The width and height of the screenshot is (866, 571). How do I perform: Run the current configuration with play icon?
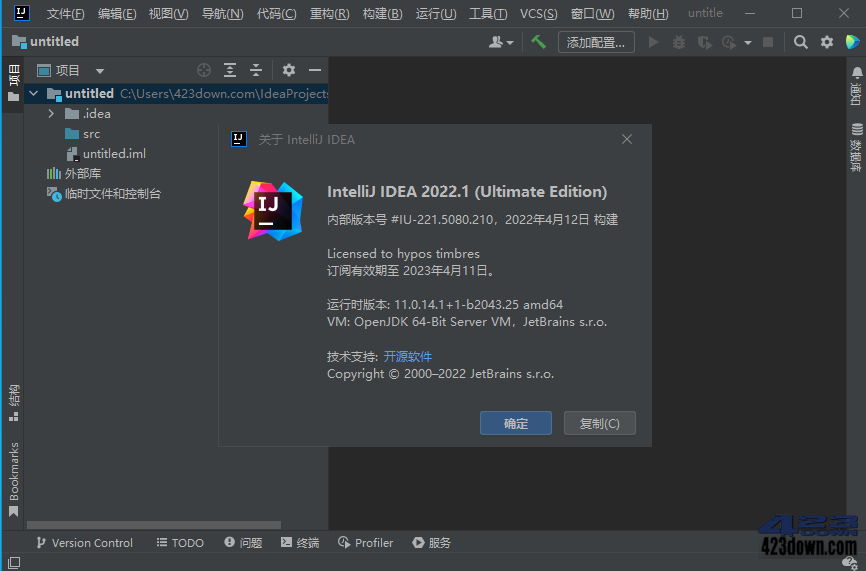click(x=653, y=42)
